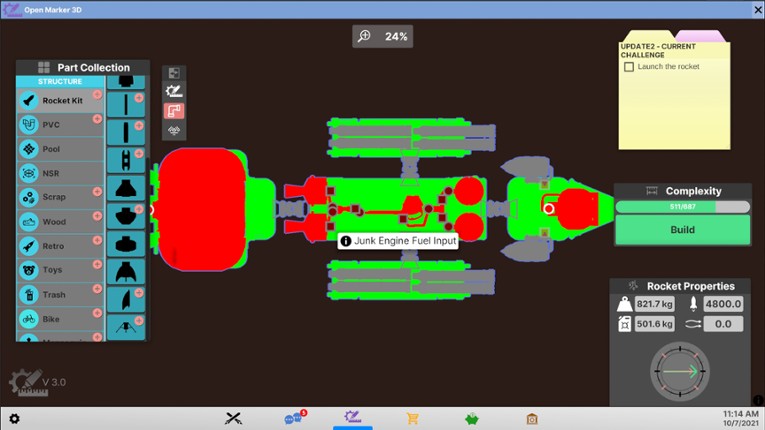Select the red pipe view mode icon
The height and width of the screenshot is (430, 765).
click(174, 111)
